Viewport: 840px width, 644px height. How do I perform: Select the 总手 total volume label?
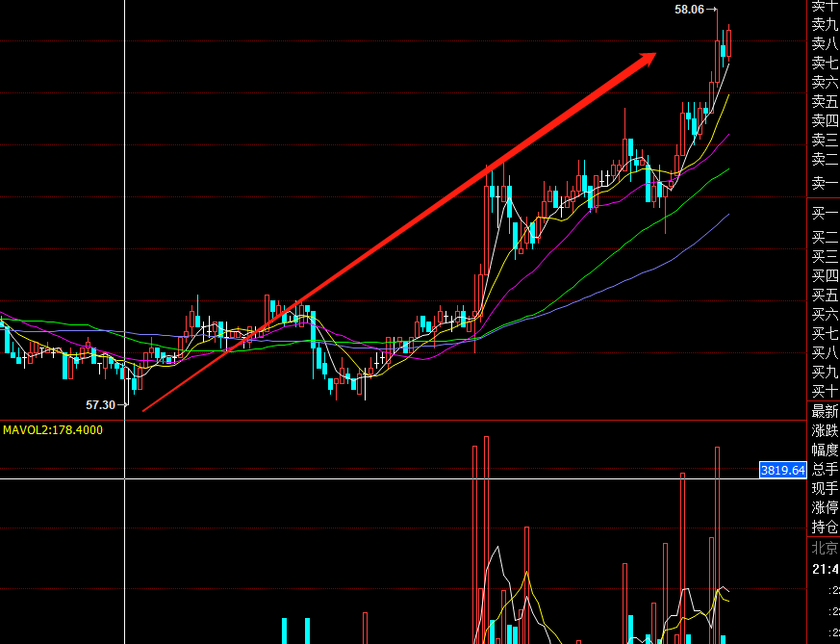(x=825, y=470)
